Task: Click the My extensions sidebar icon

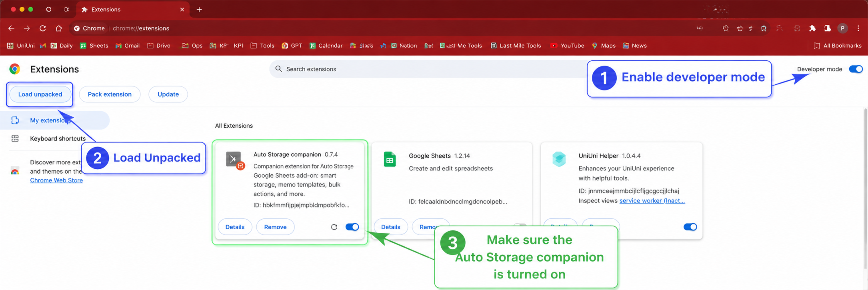Action: coord(15,120)
